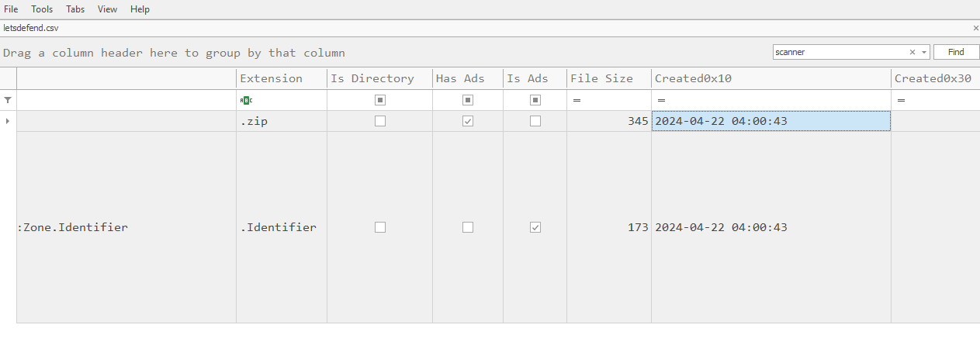Viewport: 980px width, 342px height.
Task: Click the equals operator under Created0x30
Action: point(901,100)
